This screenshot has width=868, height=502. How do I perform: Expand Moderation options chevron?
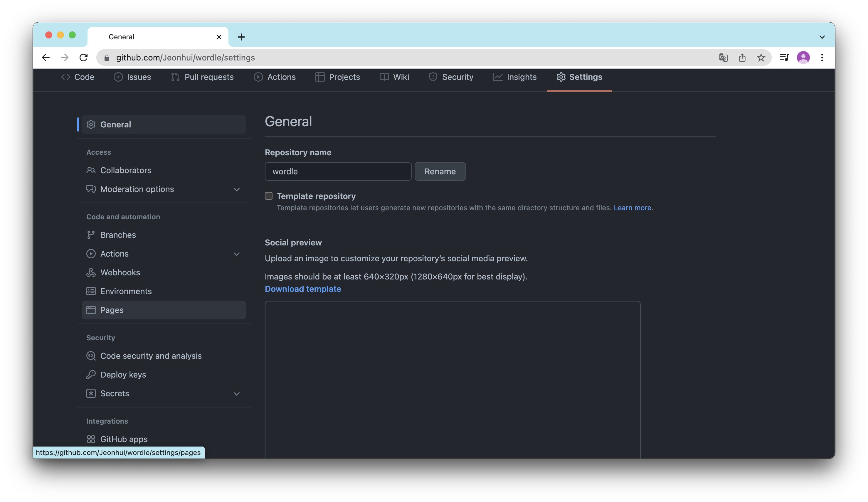point(237,189)
